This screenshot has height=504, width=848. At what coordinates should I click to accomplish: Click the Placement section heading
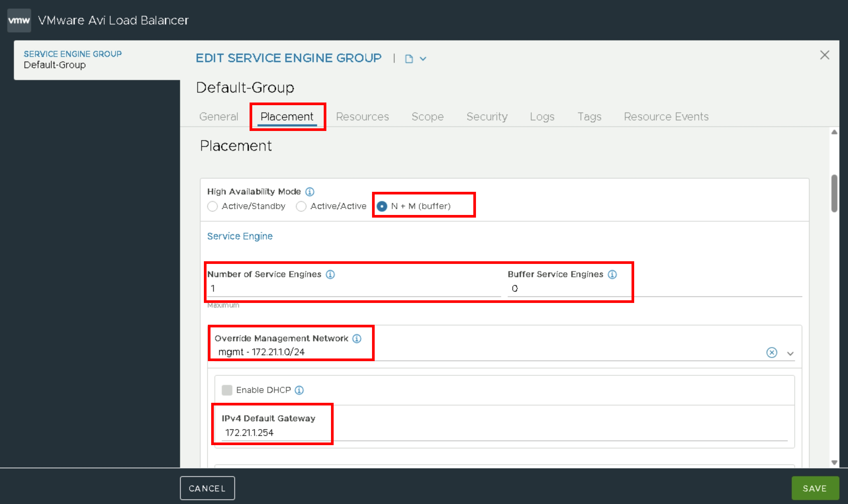pos(236,146)
